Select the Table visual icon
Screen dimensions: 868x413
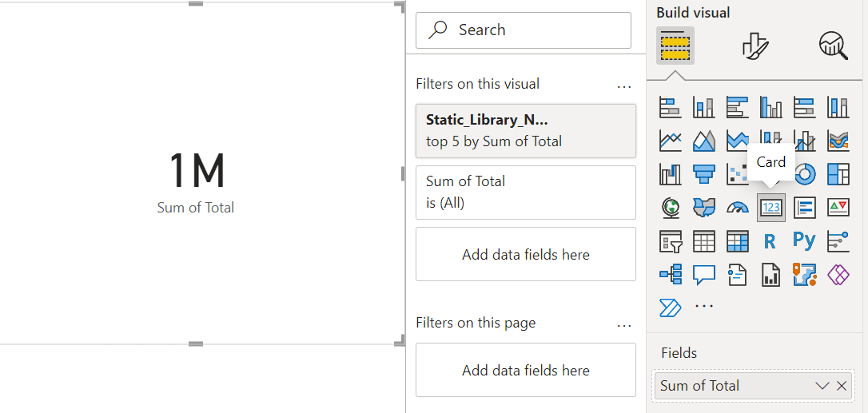(x=704, y=240)
